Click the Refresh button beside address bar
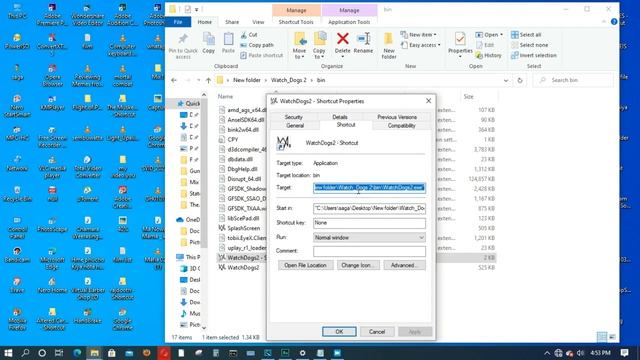Image resolution: width=640 pixels, height=360 pixels. click(x=520, y=80)
